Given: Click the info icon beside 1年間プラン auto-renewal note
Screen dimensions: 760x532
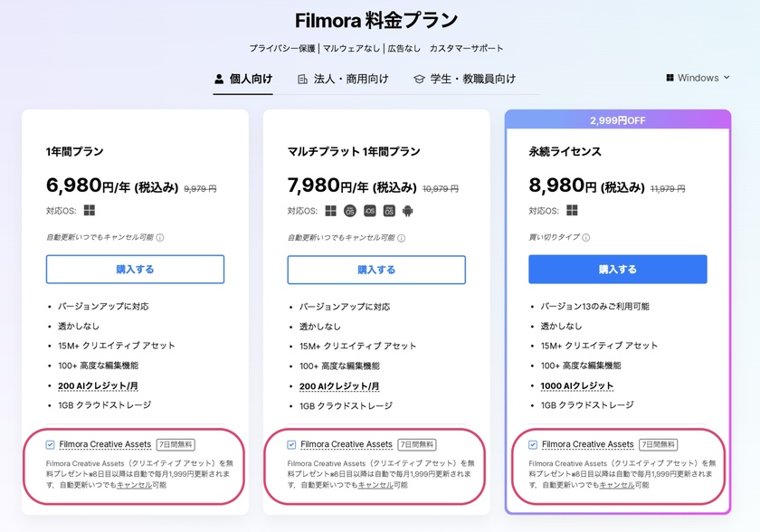Looking at the screenshot, I should [160, 237].
